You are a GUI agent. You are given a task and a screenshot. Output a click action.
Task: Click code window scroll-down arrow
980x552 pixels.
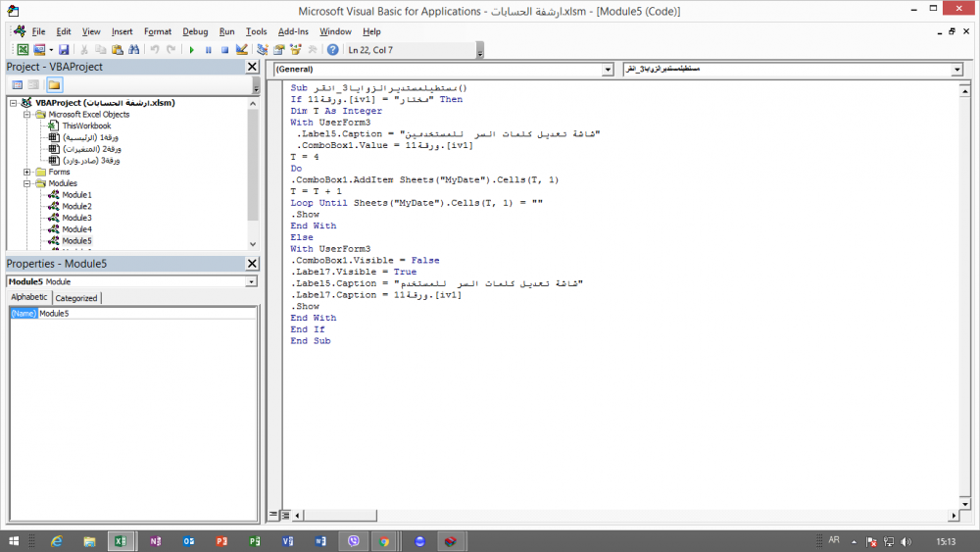point(965,503)
